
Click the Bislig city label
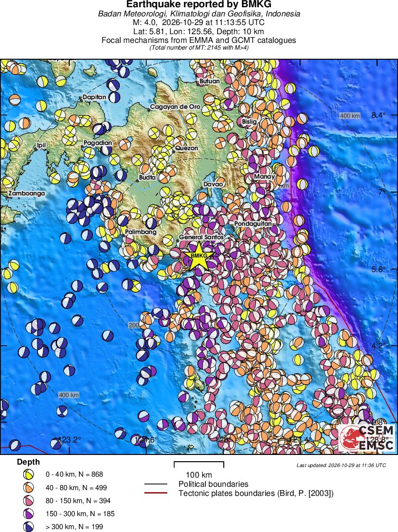[249, 121]
